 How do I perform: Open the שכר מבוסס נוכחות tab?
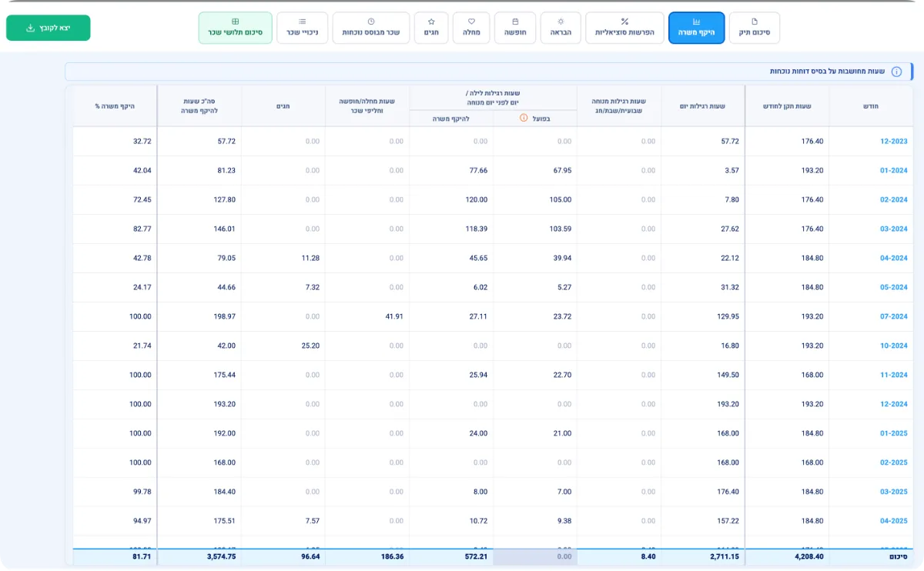click(371, 28)
